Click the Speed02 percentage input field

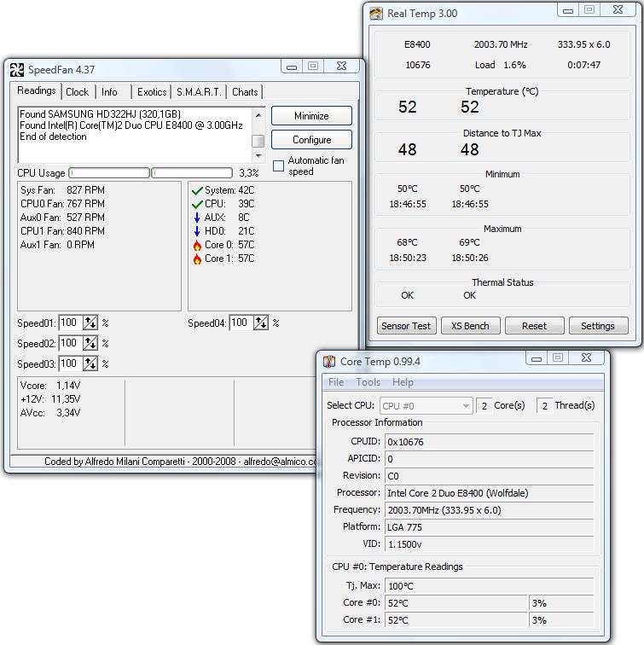pos(71,343)
